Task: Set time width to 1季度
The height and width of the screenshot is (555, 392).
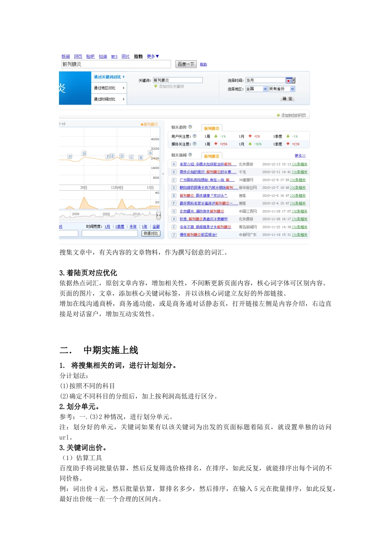Action: (x=120, y=227)
